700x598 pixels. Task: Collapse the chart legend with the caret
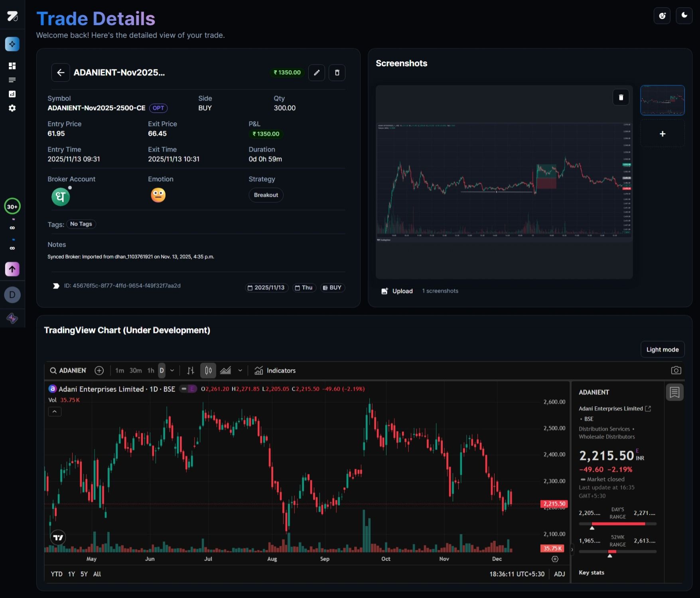pos(55,411)
